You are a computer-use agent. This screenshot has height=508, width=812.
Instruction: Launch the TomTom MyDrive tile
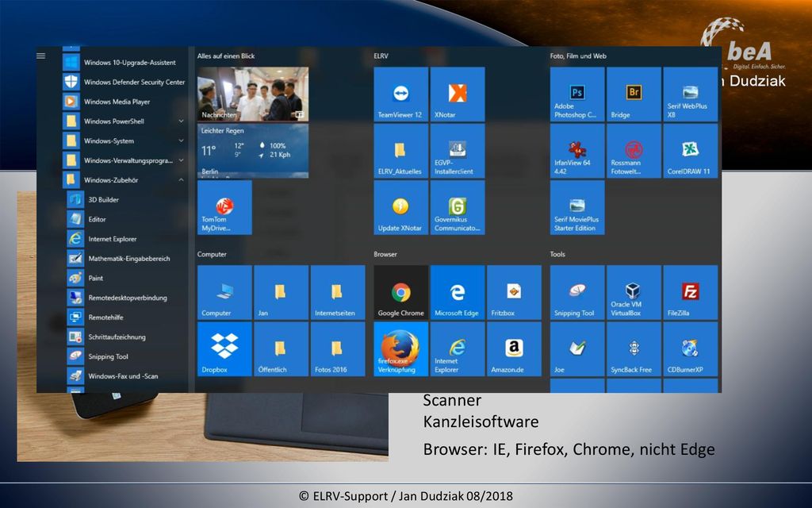click(224, 207)
